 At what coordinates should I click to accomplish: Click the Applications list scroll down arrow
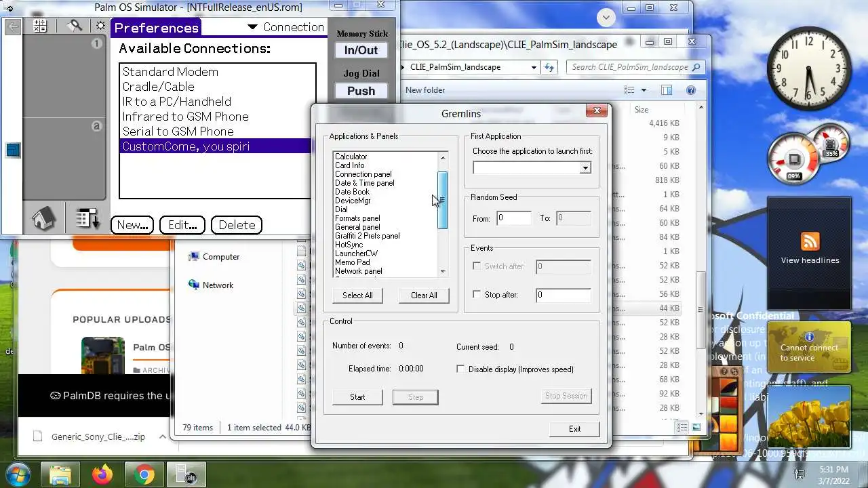coord(443,272)
